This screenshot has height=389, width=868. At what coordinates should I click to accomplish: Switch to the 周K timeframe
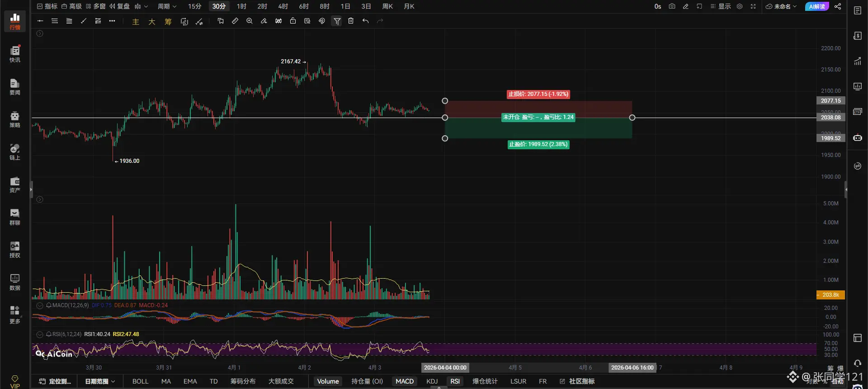(387, 6)
